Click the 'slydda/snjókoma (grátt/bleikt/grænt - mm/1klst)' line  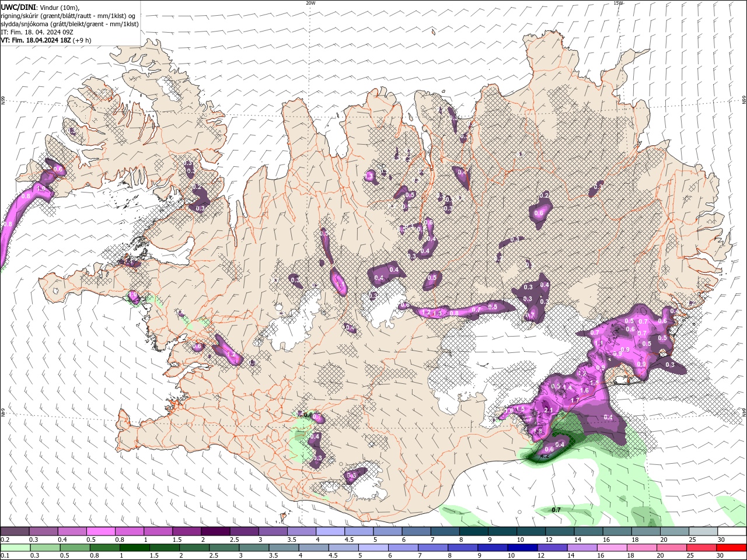[69, 24]
